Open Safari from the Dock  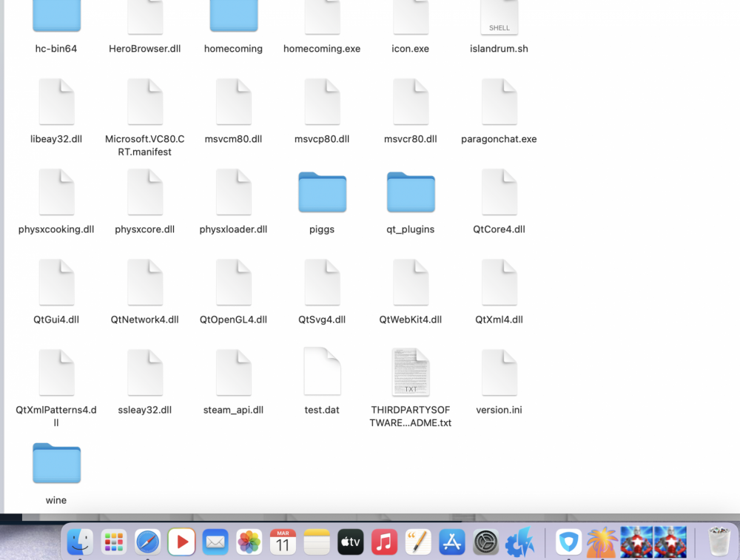[x=147, y=542]
